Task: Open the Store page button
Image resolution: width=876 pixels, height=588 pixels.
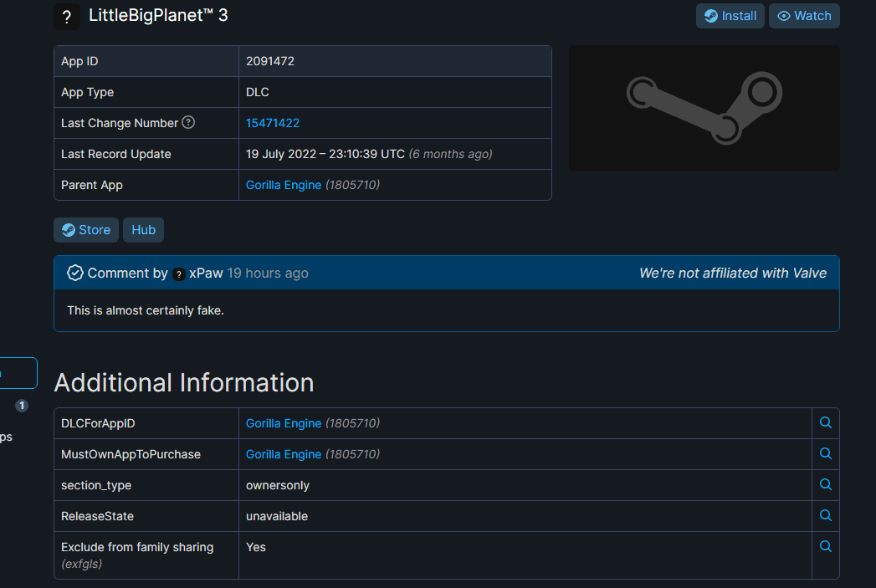Action: click(86, 230)
